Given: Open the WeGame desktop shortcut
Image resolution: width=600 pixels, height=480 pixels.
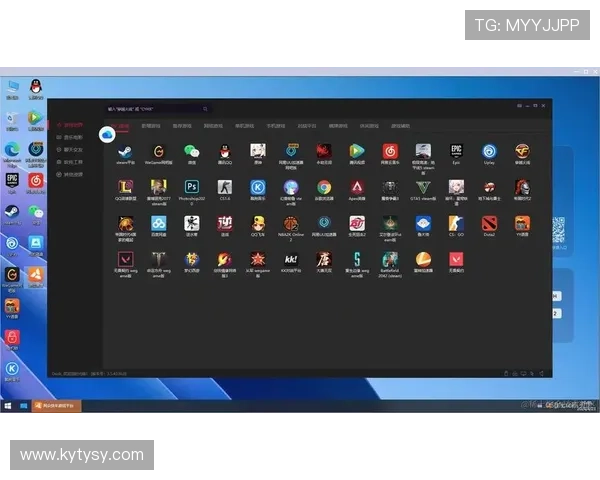Looking at the screenshot, I should pyautogui.click(x=12, y=279).
